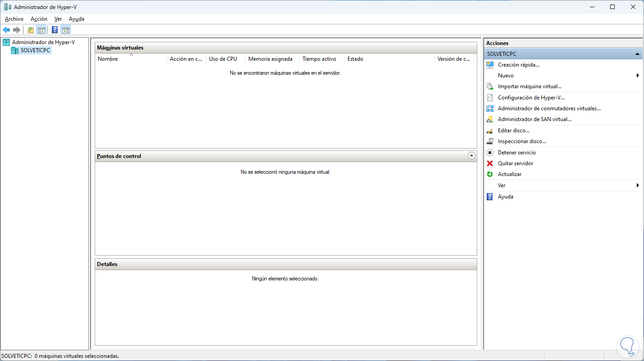Screen dimensions: 644x361
Task: Maximize the Administrador de Hyper-V window
Action: click(612, 7)
